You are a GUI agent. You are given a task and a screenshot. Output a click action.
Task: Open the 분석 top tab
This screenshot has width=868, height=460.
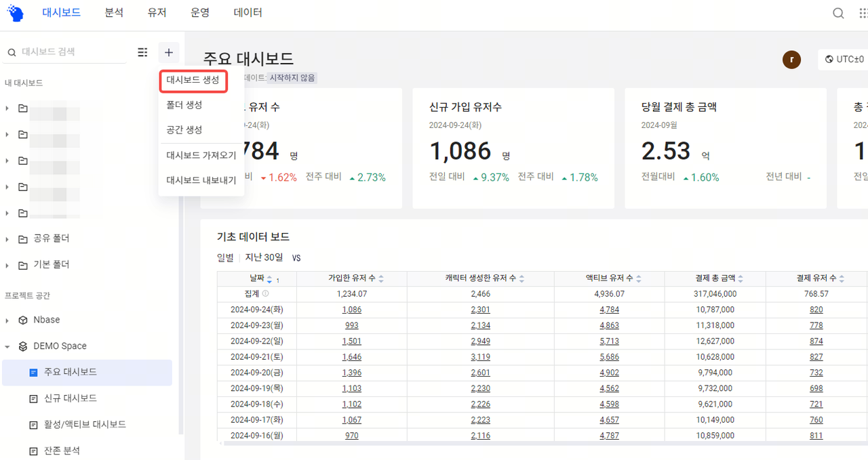pos(114,13)
